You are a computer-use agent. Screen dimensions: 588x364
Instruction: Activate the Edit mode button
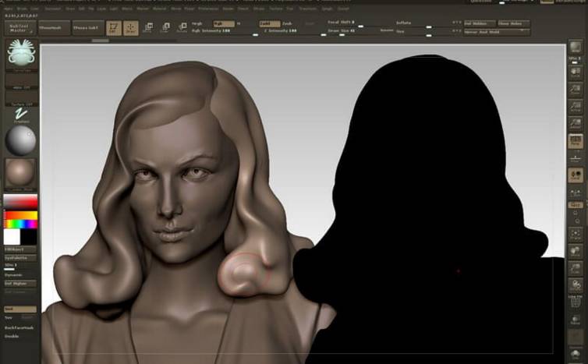tap(114, 28)
